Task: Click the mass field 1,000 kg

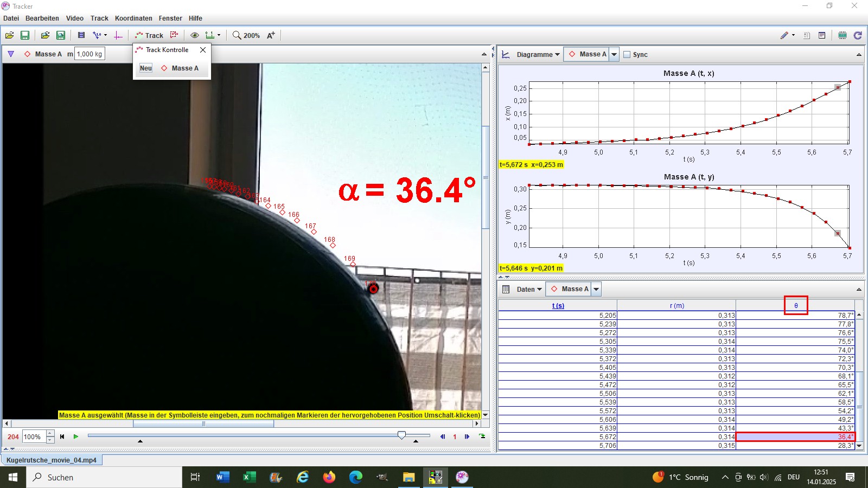Action: [90, 54]
